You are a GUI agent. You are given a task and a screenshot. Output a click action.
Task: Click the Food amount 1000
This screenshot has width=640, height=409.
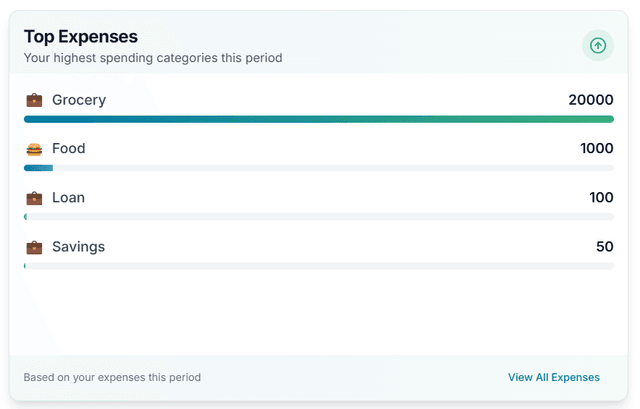pos(596,149)
